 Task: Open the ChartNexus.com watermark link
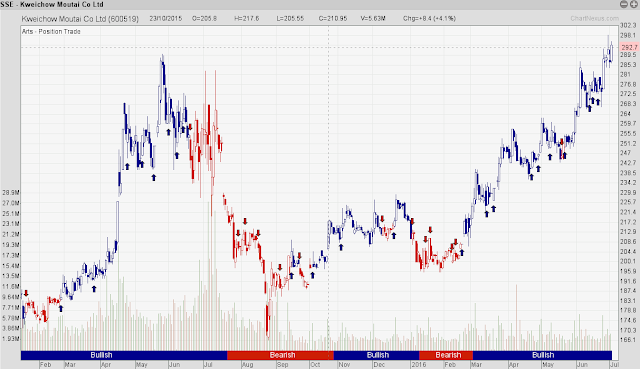point(594,18)
